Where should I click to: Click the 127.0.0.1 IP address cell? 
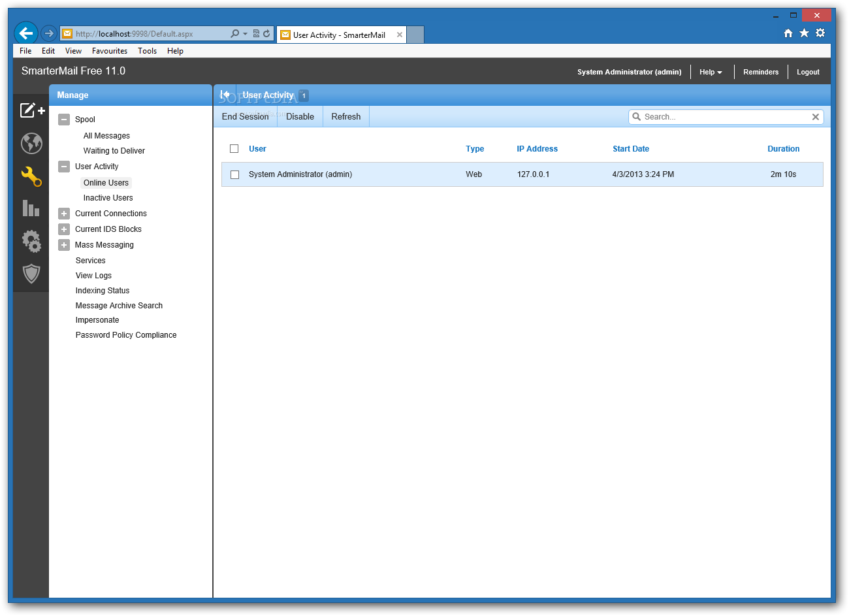[533, 174]
